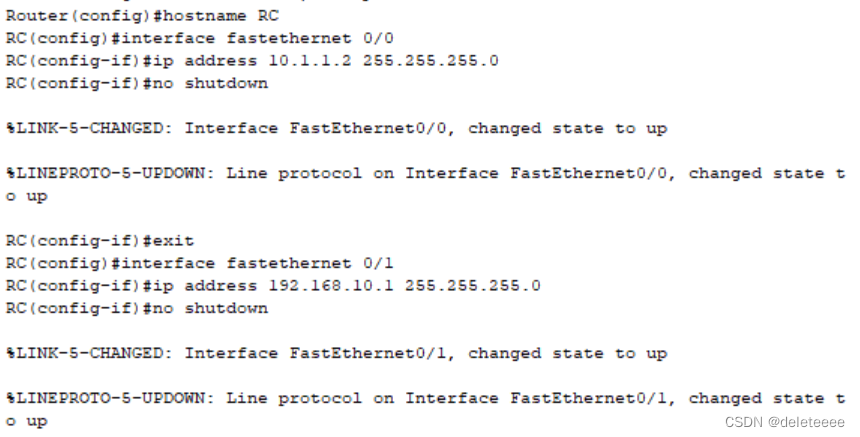Screen dimensions: 860x437
Task: Click the LINK-5-CHANGED message for FastEthernet0/1
Action: [x=336, y=353]
